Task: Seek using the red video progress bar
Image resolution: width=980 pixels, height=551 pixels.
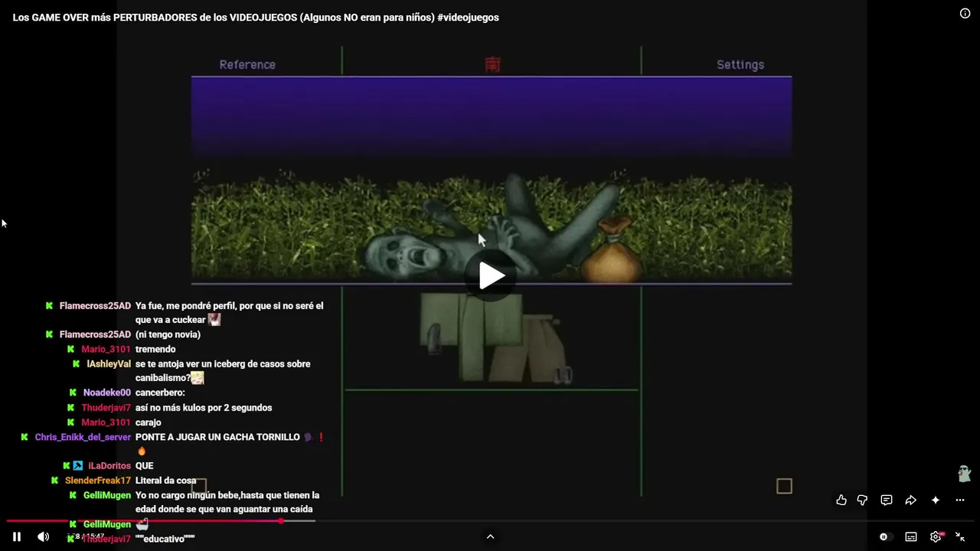Action: [145, 521]
